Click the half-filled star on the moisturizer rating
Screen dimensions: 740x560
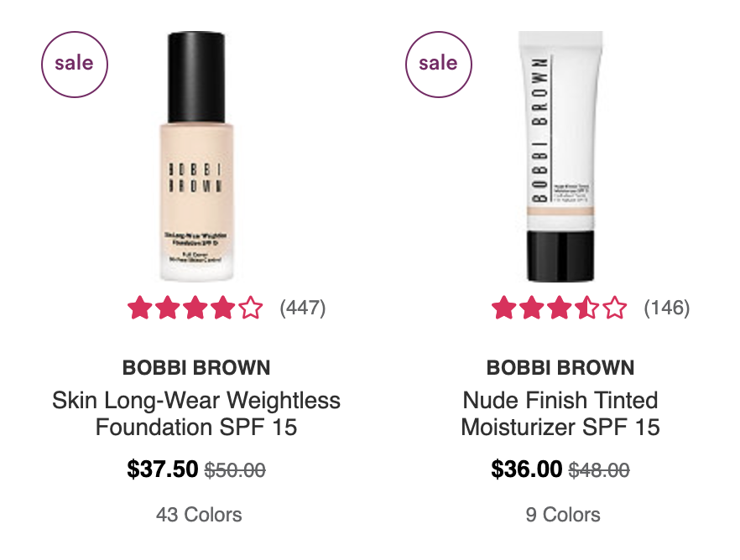click(x=587, y=308)
